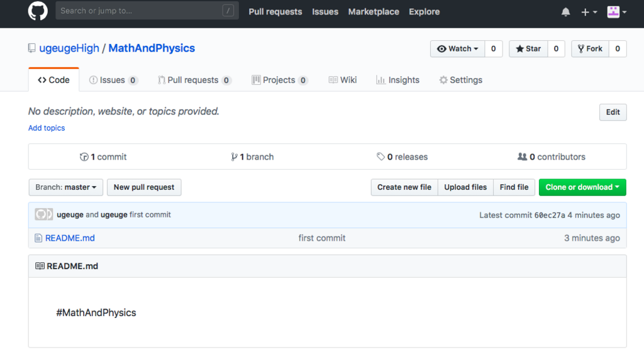This screenshot has width=644, height=357.
Task: Click the book icon in README.md header
Action: click(x=40, y=266)
